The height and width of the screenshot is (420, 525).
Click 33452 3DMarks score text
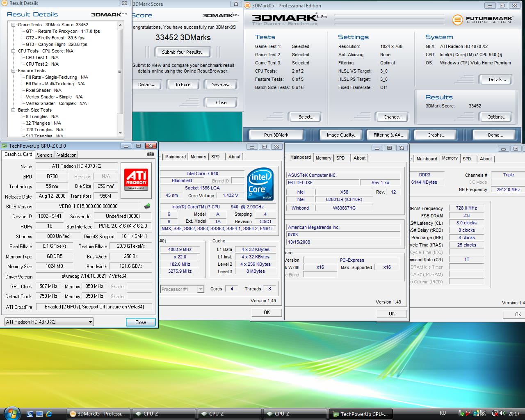[183, 37]
